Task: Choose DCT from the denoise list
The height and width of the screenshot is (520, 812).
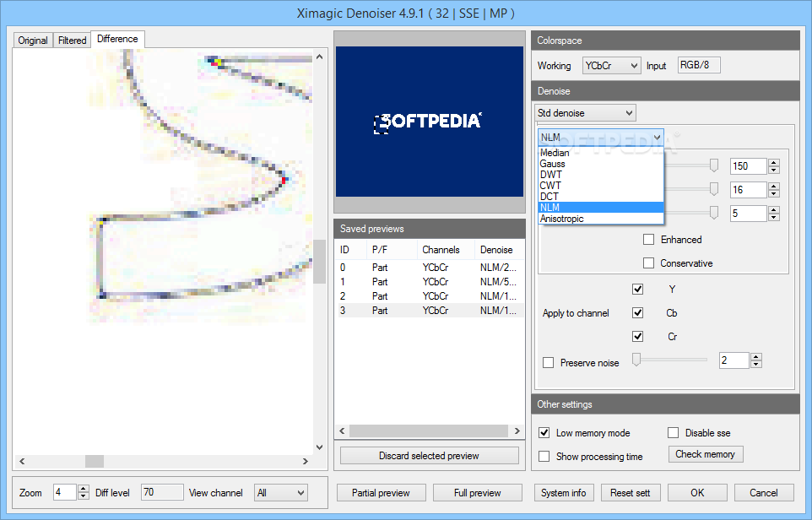Action: tap(601, 197)
